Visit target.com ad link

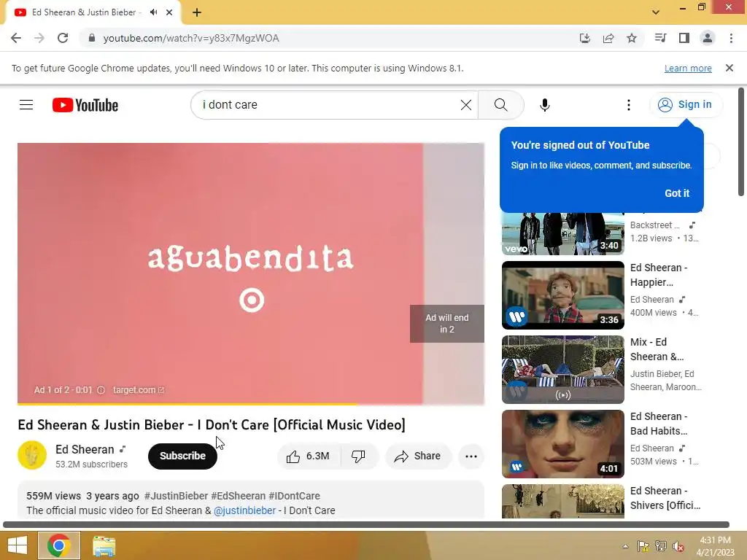coord(138,390)
